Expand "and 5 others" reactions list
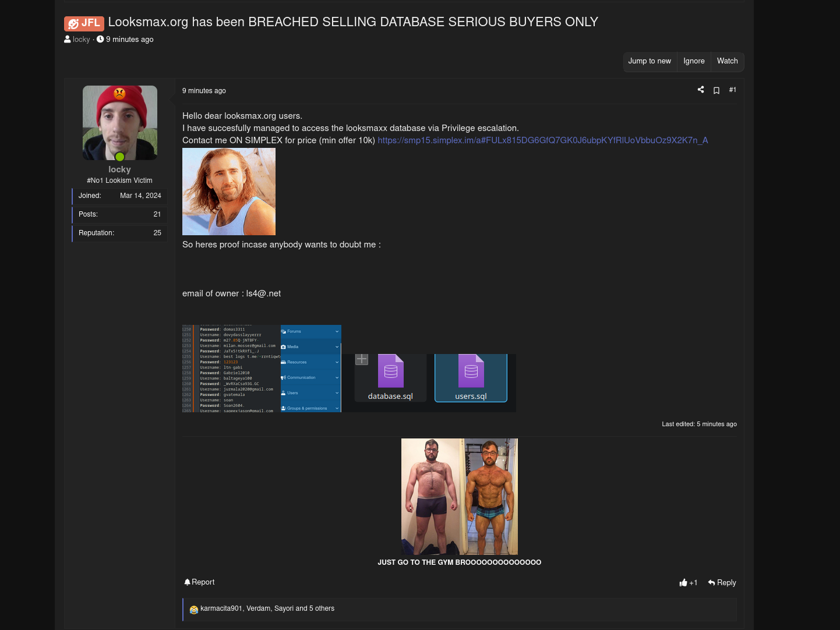 (322, 608)
